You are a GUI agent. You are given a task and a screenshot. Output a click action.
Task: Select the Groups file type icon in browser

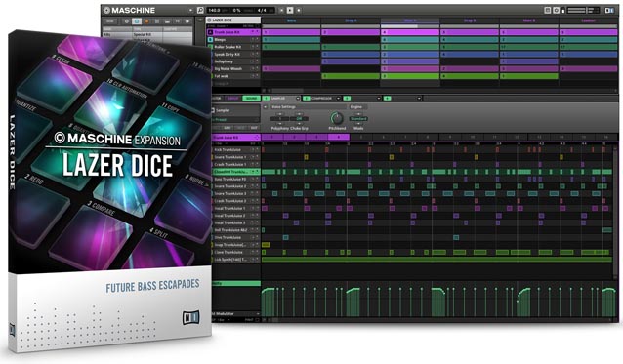point(137,21)
